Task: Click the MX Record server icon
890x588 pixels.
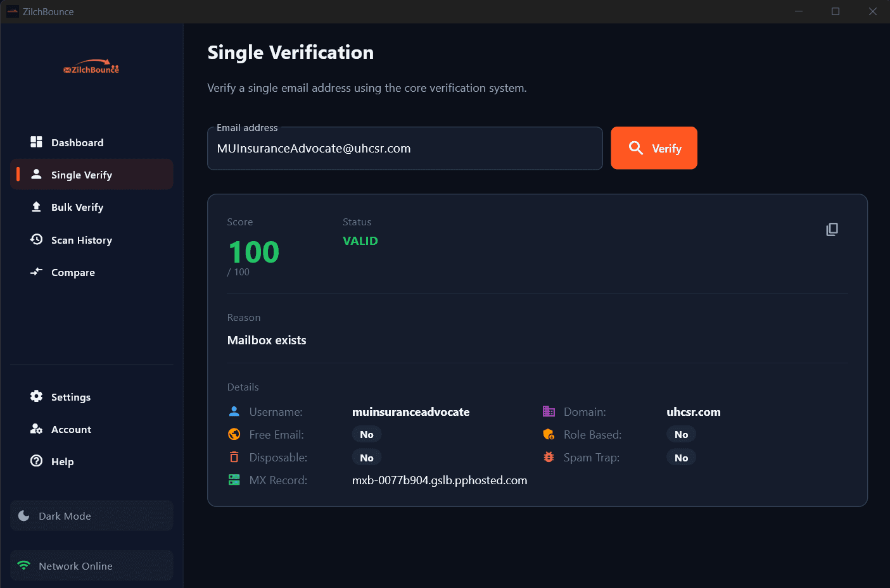Action: pyautogui.click(x=234, y=480)
